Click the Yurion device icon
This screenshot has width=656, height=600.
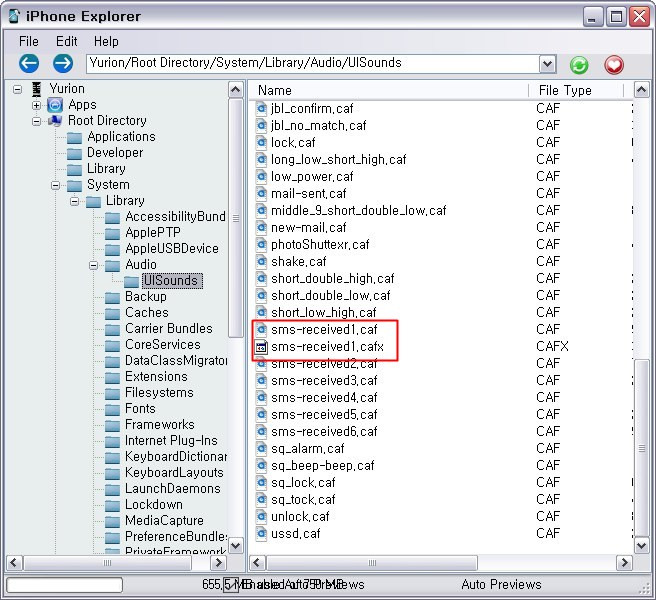point(37,89)
